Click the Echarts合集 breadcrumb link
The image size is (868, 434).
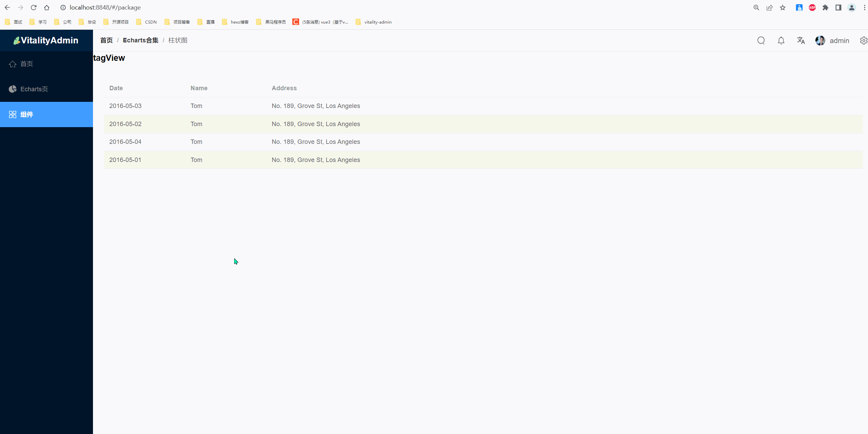point(141,40)
